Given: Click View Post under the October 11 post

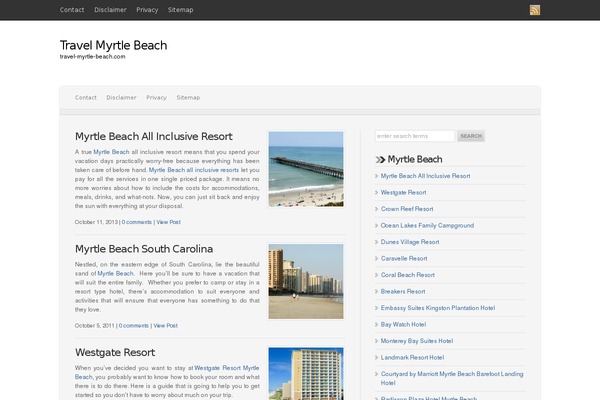Looking at the screenshot, I should pos(168,222).
